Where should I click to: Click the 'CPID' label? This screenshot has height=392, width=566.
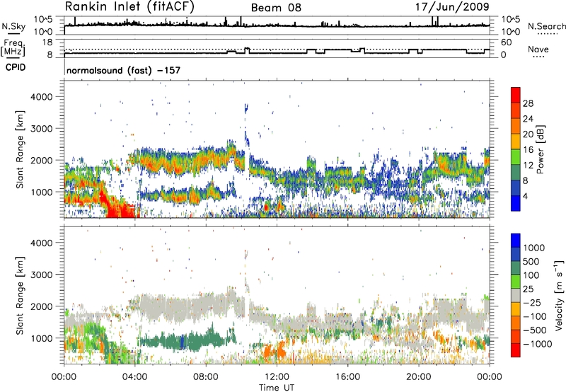pos(16,67)
